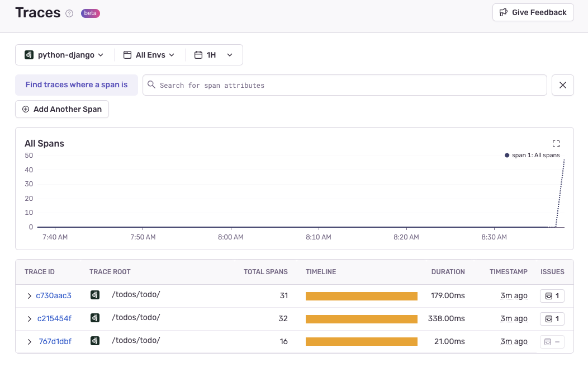Click the beta badge next to Traces

[x=91, y=13]
